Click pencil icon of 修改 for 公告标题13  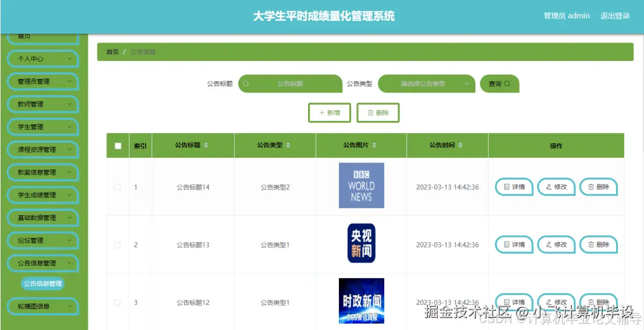click(x=549, y=244)
